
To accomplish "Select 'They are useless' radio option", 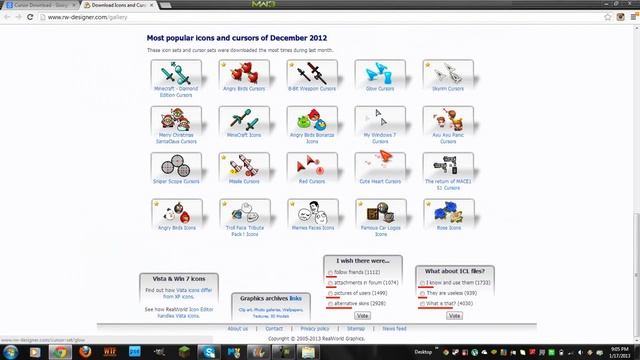I will [422, 293].
